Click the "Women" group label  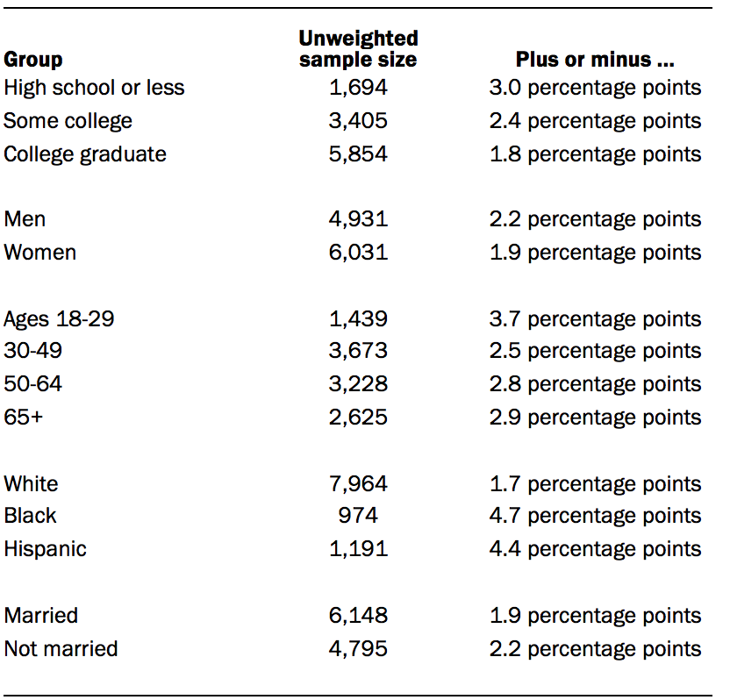point(40,253)
